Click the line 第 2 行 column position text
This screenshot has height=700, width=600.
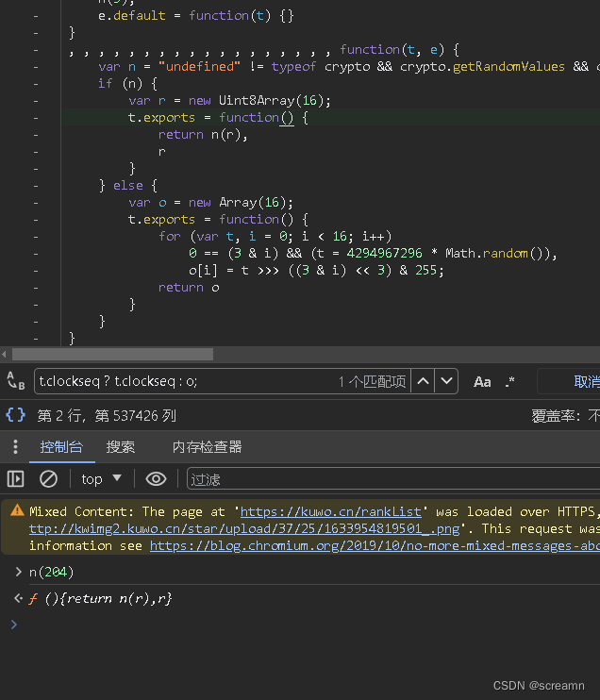pyautogui.click(x=107, y=416)
